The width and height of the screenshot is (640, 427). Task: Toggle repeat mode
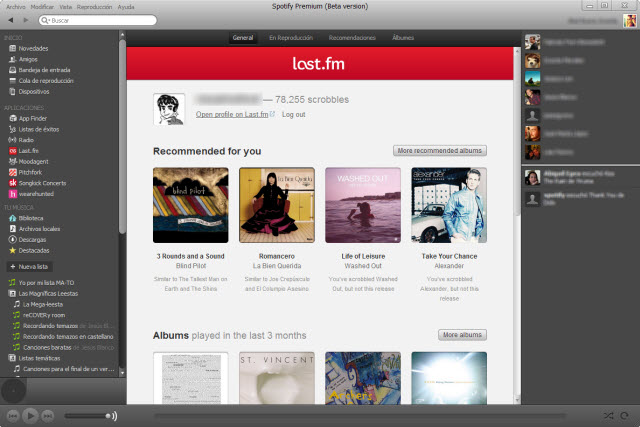(624, 416)
